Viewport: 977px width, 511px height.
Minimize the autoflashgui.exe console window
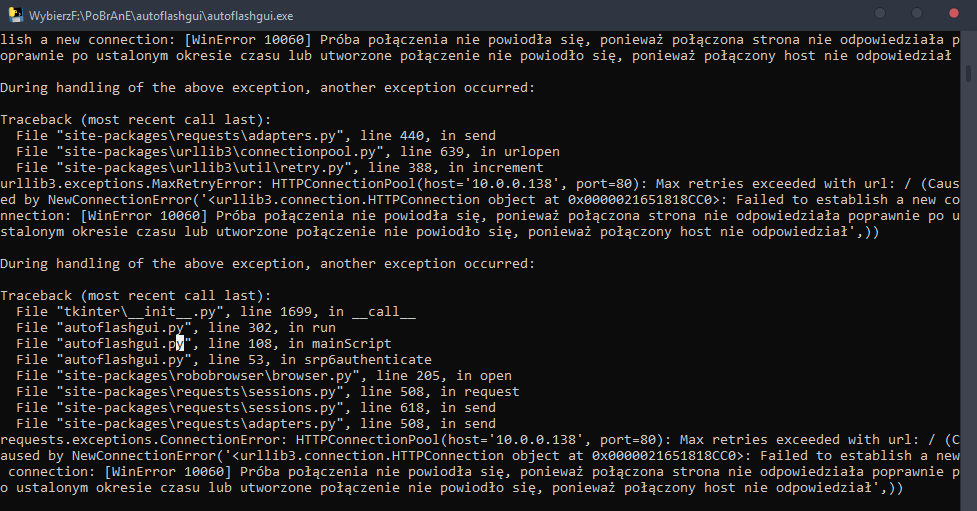pos(880,12)
